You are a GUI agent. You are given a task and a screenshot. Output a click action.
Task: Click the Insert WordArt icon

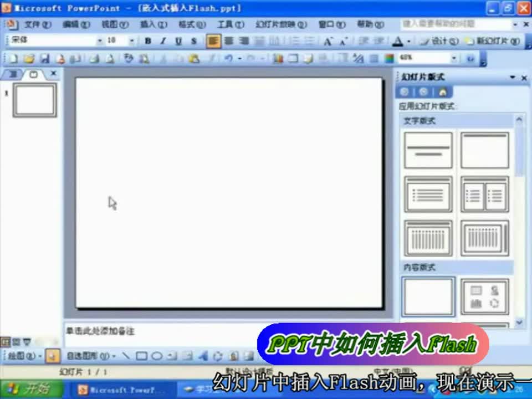pos(202,356)
